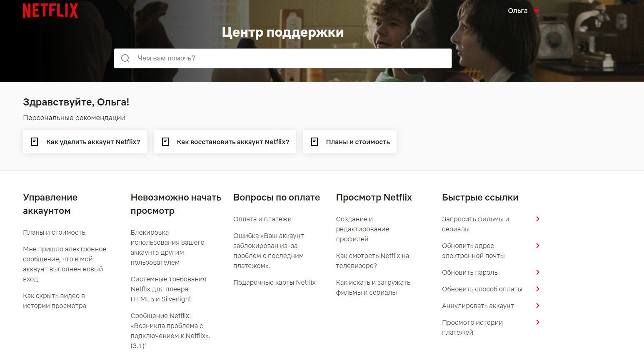Screen dimensions: 644x361
Task: Click «Быстрые ссылки» section heading
Action: tap(480, 197)
